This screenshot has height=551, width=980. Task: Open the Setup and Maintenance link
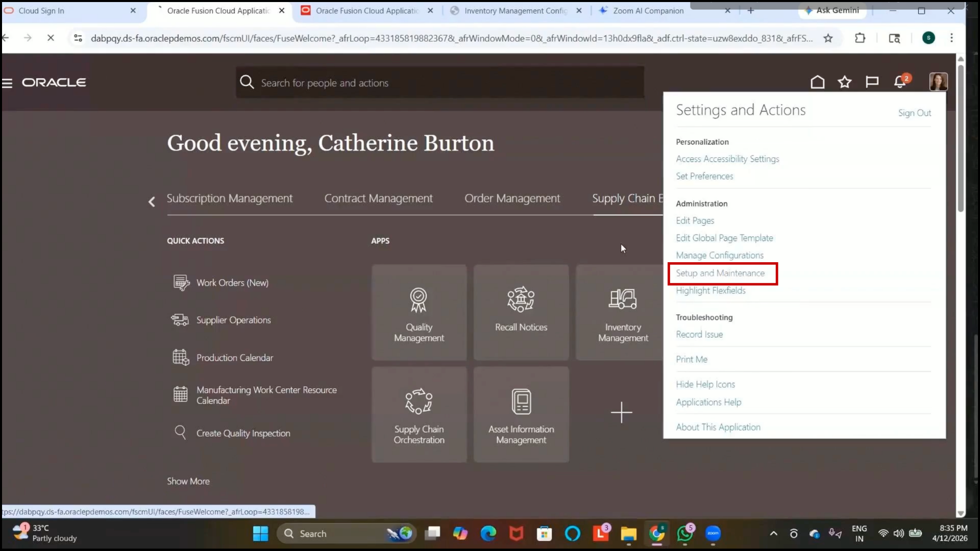720,273
